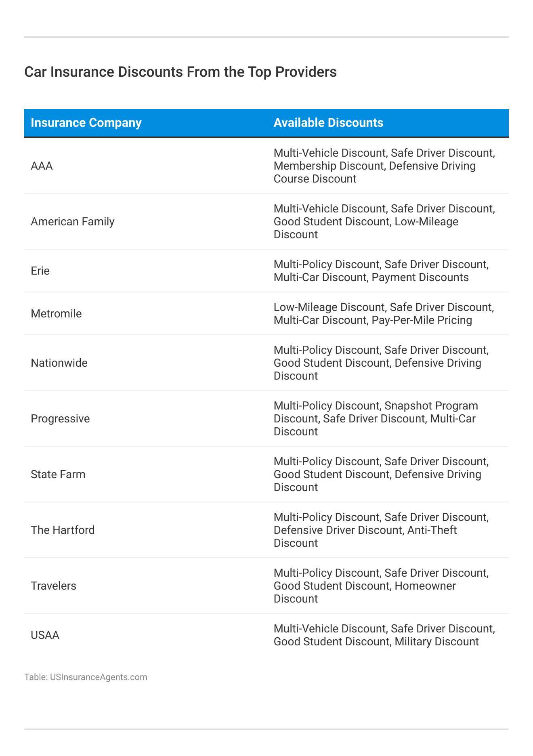Click Progressive's Snapshot Program discounts cell
Image resolution: width=533 pixels, height=756 pixels.
pos(376,419)
